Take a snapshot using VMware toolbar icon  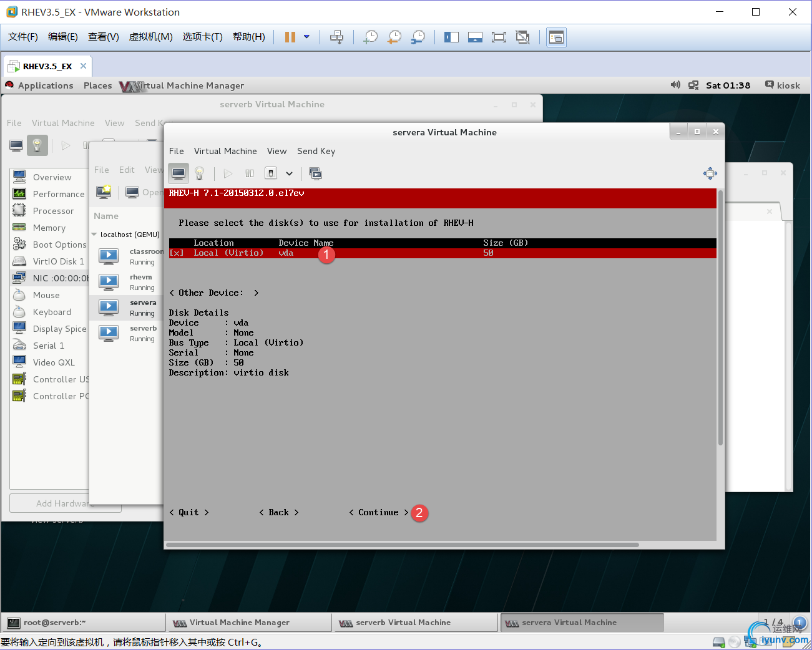coord(371,37)
